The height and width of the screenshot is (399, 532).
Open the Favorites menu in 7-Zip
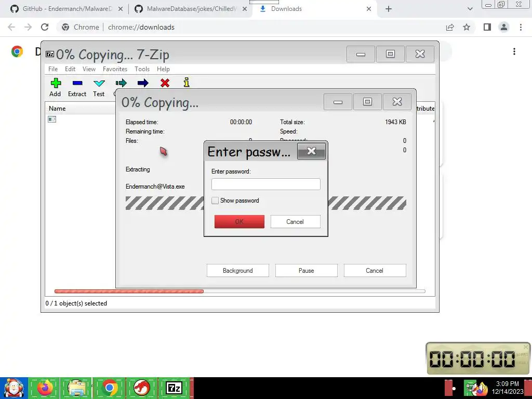(115, 69)
